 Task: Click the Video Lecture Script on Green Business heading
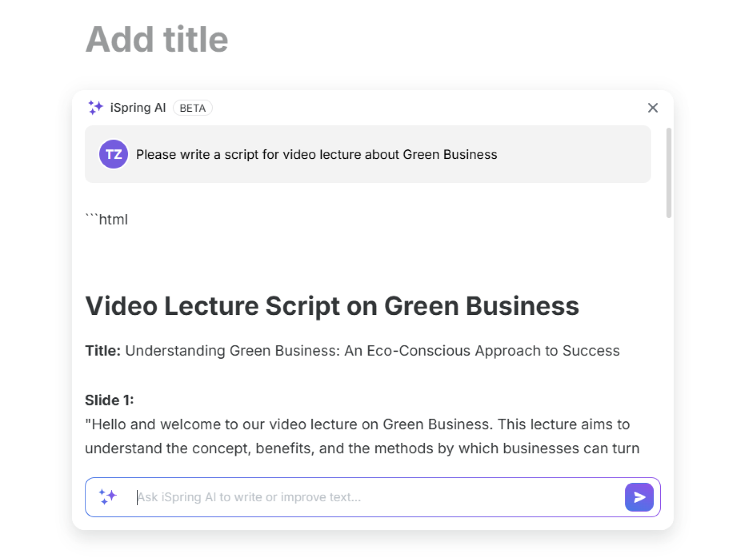coord(332,306)
